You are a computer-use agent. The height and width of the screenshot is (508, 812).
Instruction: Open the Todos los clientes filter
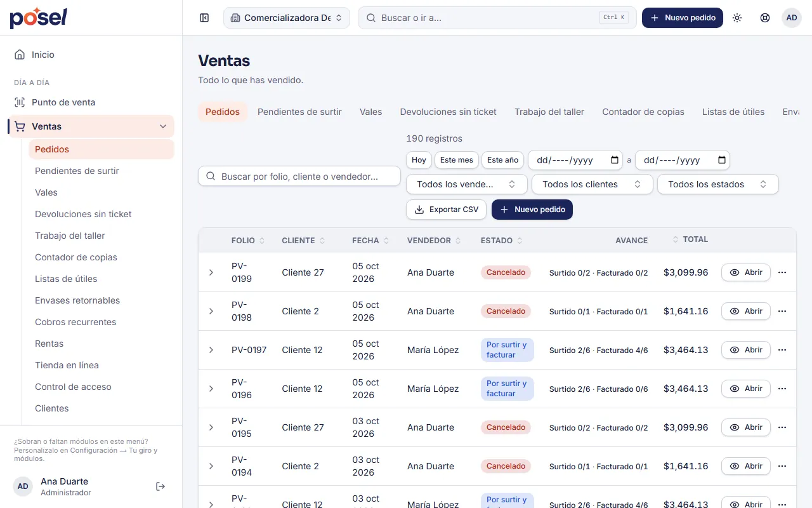click(x=593, y=184)
